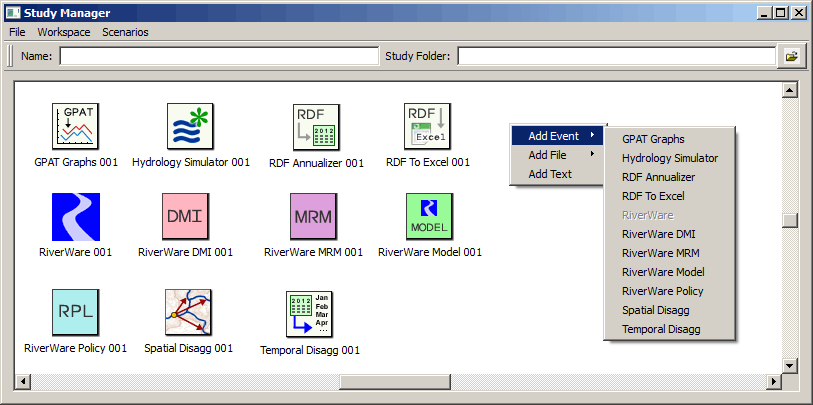Viewport: 813px width, 405px height.
Task: Choose Add Text from context menu
Action: coord(557,174)
